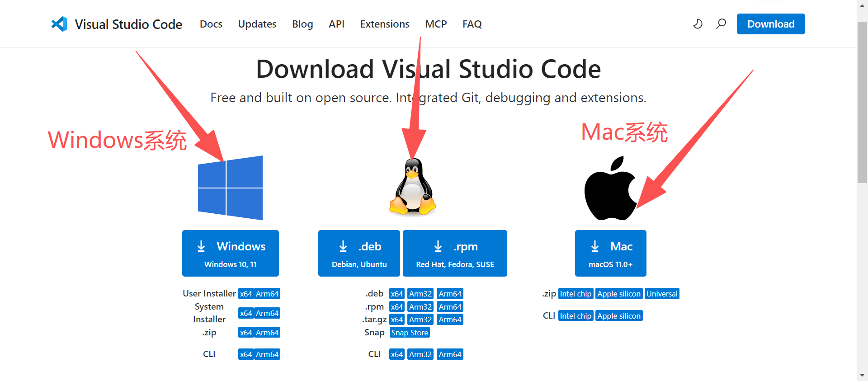Click the blue Download button in header
This screenshot has height=381, width=868.
pos(771,24)
